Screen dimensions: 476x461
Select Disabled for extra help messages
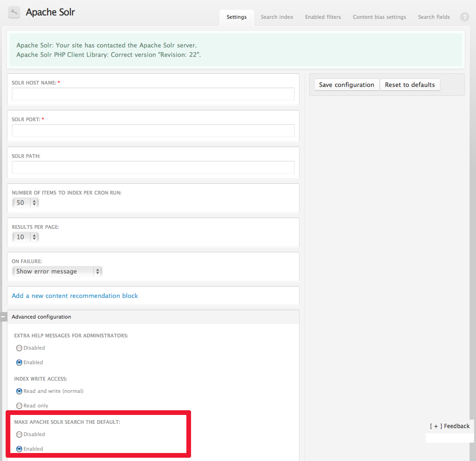pos(19,348)
